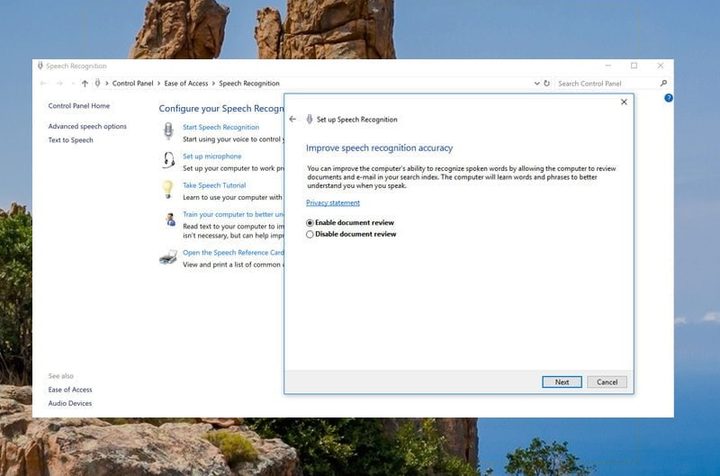Click the printer icon beside Speech Reference Card
720x476 pixels.
pos(168,257)
